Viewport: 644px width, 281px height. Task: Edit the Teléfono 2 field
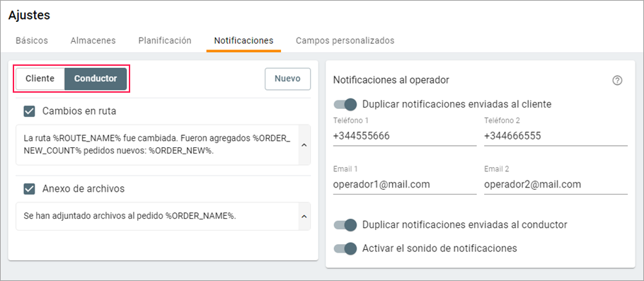[556, 136]
